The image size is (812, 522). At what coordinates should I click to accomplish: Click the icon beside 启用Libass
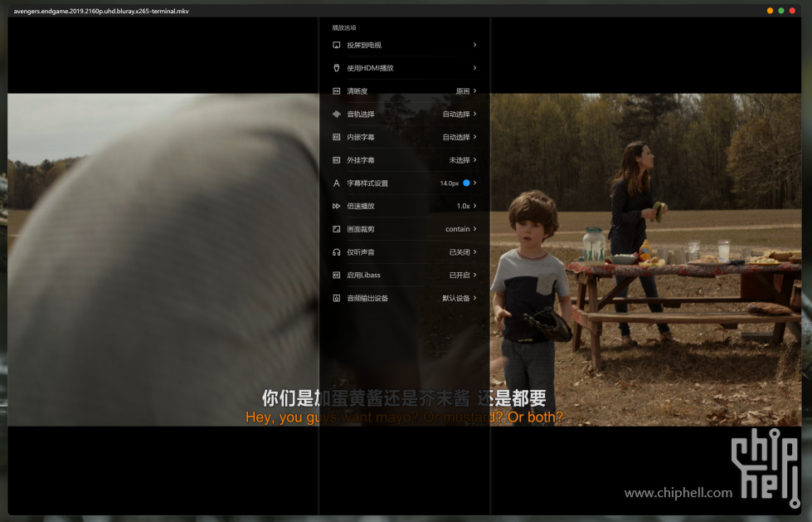[336, 275]
